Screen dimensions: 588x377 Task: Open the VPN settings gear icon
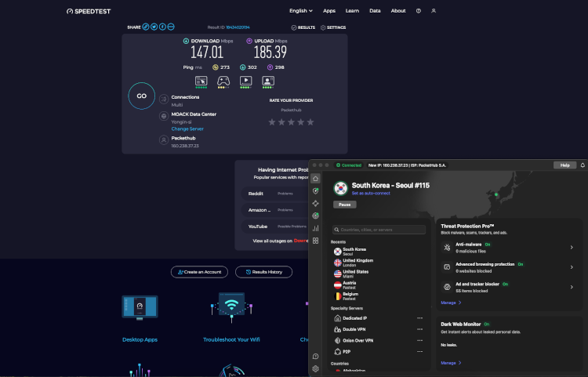pyautogui.click(x=315, y=368)
